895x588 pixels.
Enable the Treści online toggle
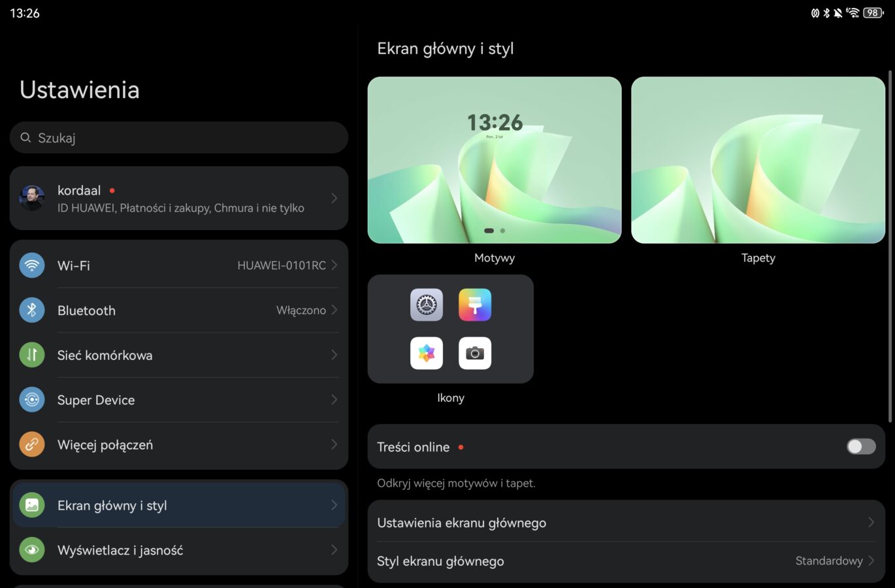pos(860,446)
